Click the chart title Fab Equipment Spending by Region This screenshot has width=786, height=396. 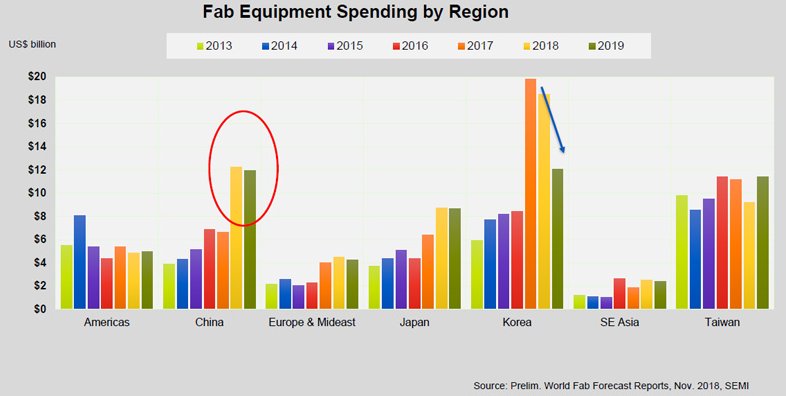tap(355, 12)
